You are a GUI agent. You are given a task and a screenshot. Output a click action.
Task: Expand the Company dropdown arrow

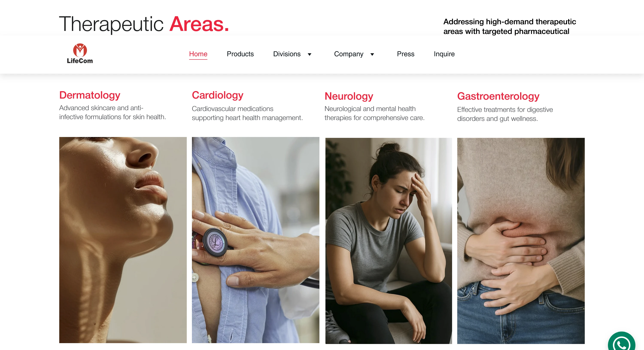click(372, 54)
